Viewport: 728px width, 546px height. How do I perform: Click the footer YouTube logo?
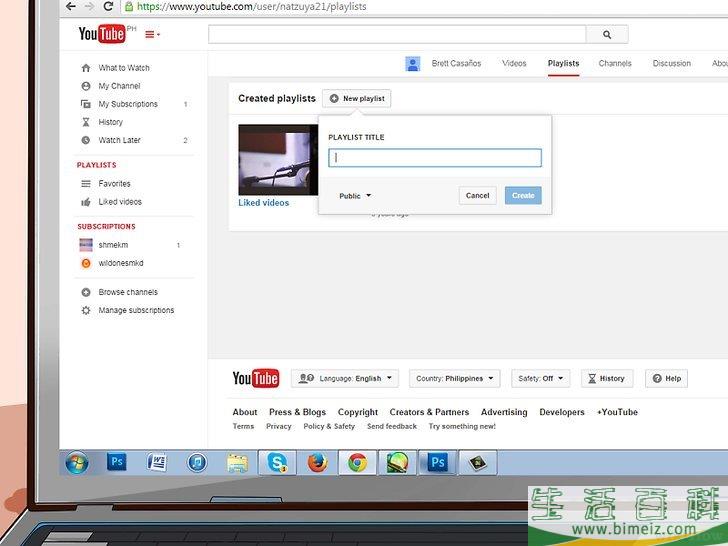[256, 378]
